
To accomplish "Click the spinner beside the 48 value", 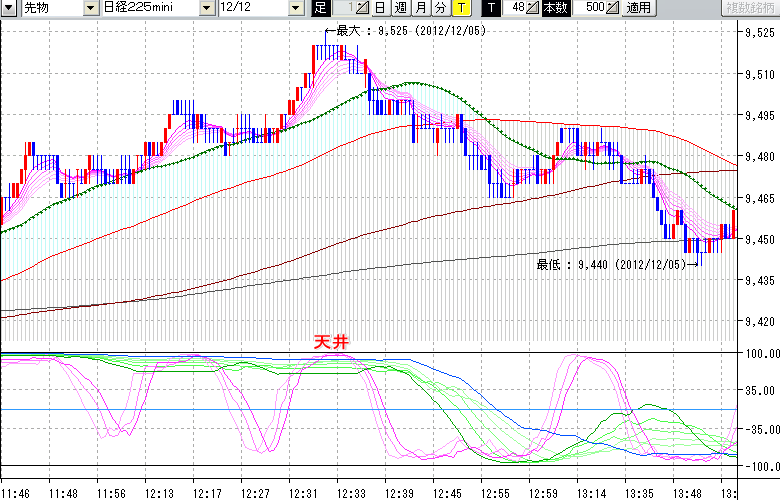I will point(534,8).
